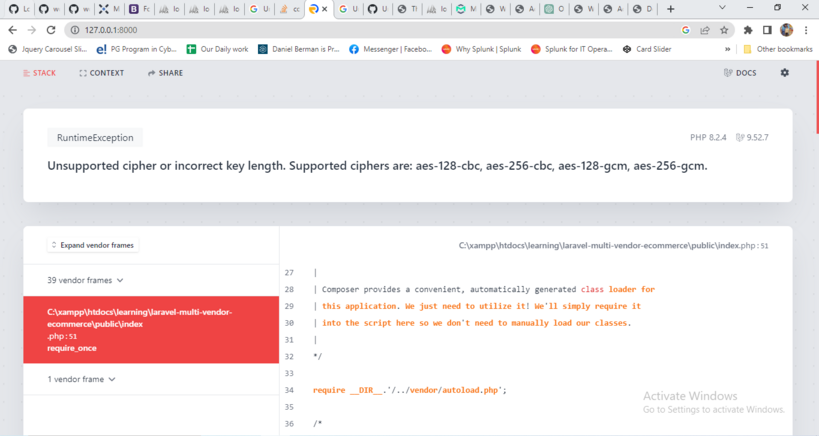The width and height of the screenshot is (819, 436).
Task: Switch to the STACK tab
Action: 39,73
